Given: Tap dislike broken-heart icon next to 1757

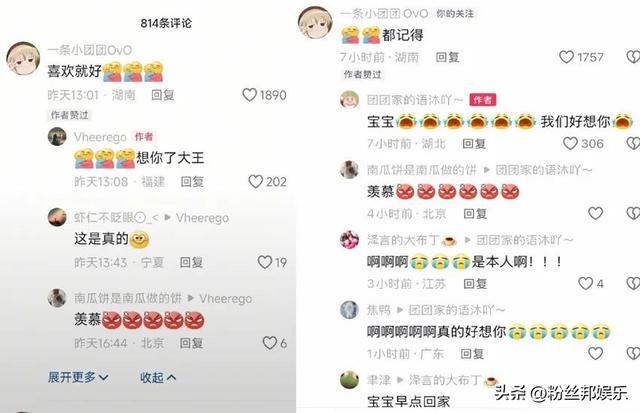Looking at the screenshot, I should coord(633,57).
